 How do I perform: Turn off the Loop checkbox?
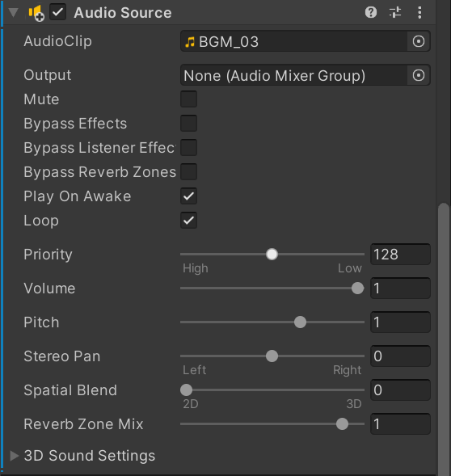[x=188, y=221]
